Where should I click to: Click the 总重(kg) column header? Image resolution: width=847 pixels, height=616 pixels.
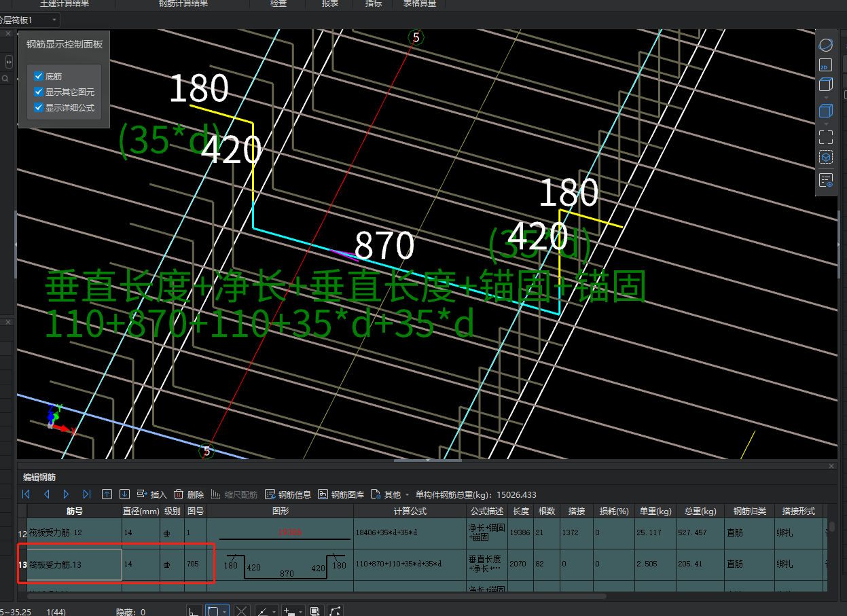click(x=700, y=511)
